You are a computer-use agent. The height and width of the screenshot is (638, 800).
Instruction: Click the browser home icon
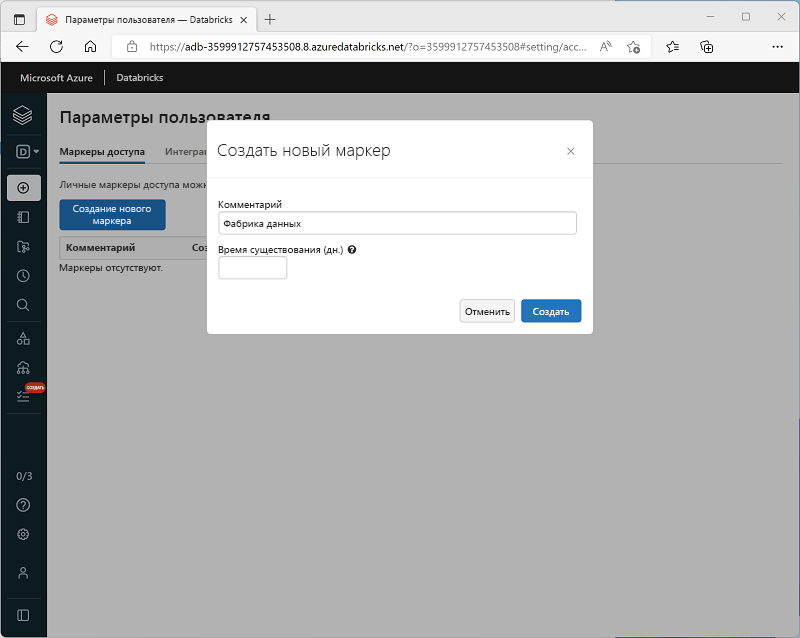click(90, 47)
